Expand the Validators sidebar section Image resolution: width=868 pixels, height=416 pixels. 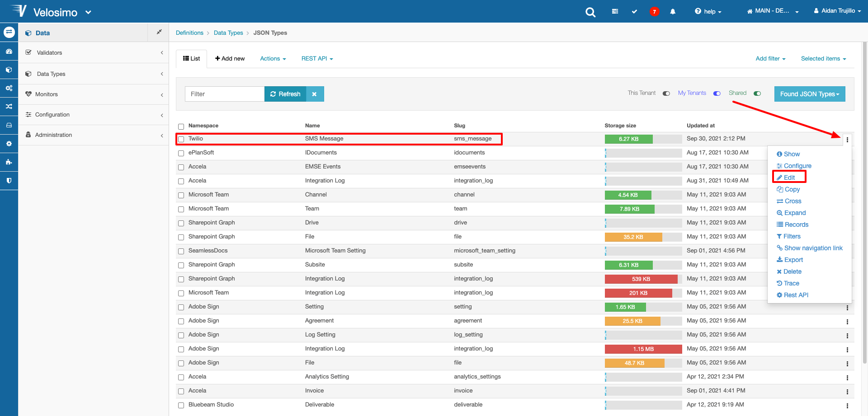click(x=94, y=52)
